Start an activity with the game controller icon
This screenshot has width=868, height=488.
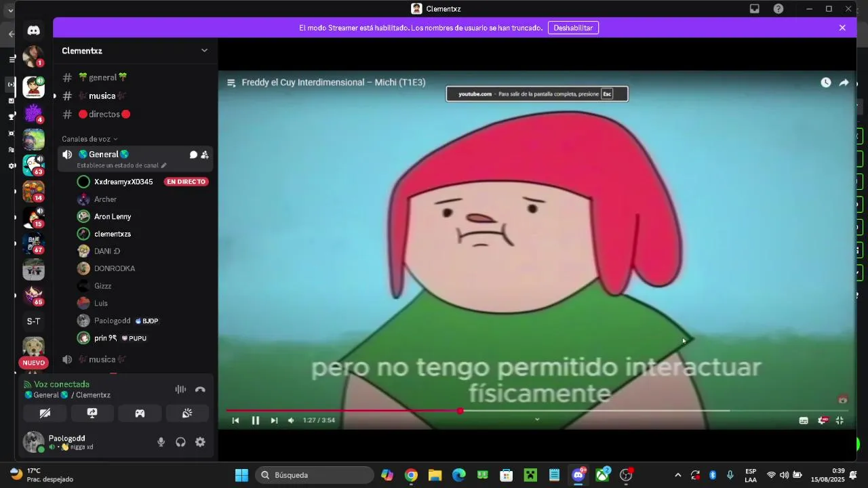coord(140,413)
